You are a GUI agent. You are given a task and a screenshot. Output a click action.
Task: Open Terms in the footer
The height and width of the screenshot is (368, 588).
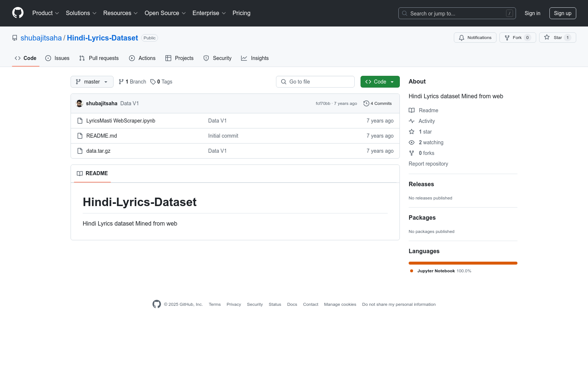[x=215, y=304]
